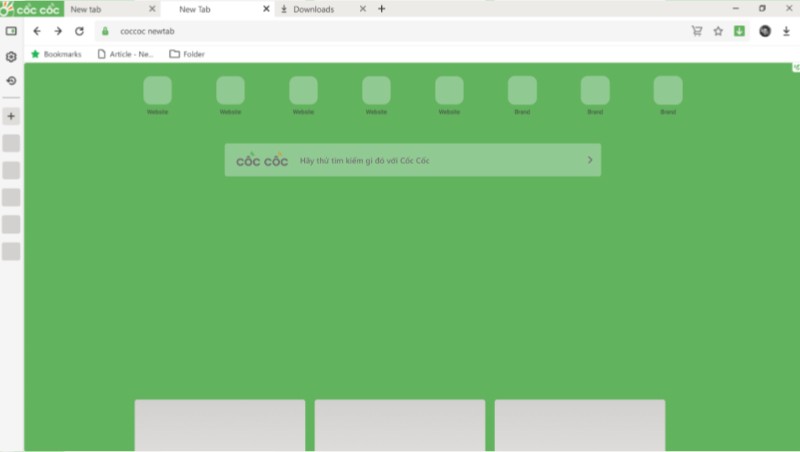Open the sidebar settings gear icon
800x452 pixels.
pyautogui.click(x=11, y=57)
